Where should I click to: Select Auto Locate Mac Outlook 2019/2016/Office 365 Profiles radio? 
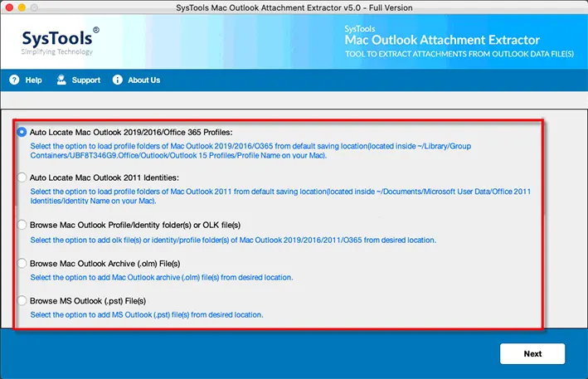22,132
